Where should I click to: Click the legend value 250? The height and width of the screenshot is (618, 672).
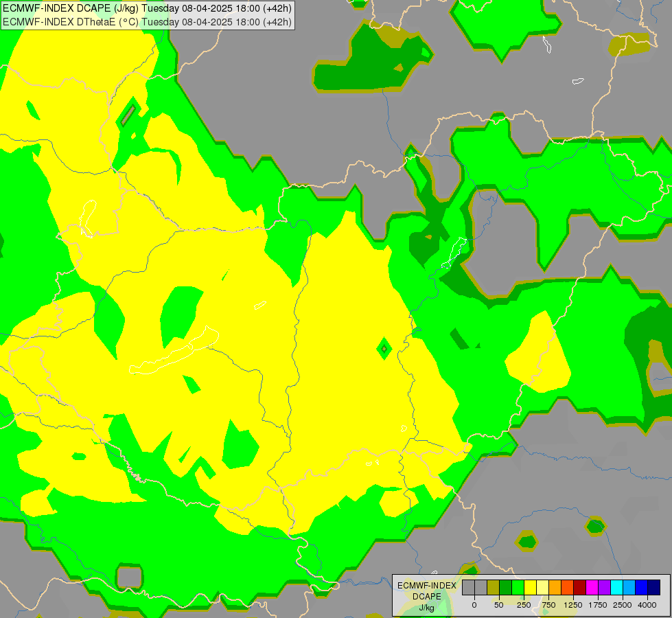click(x=524, y=605)
